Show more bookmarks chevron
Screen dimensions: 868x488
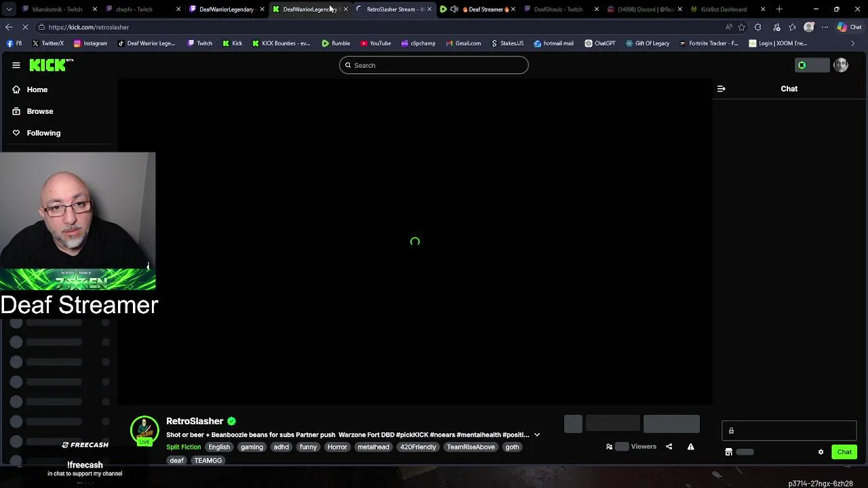pyautogui.click(x=853, y=43)
